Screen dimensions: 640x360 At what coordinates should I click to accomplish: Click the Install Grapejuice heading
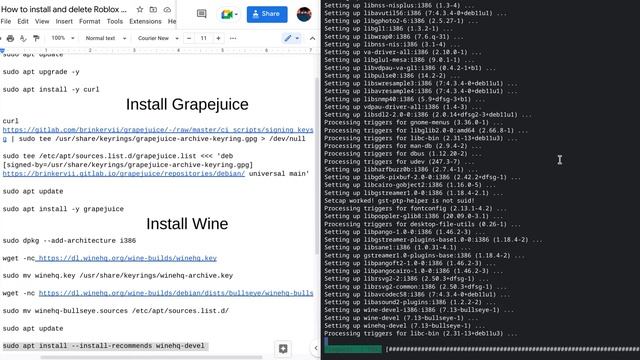pyautogui.click(x=187, y=104)
